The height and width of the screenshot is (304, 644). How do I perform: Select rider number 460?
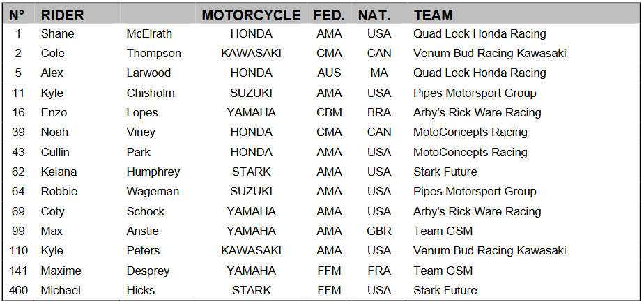[19, 290]
